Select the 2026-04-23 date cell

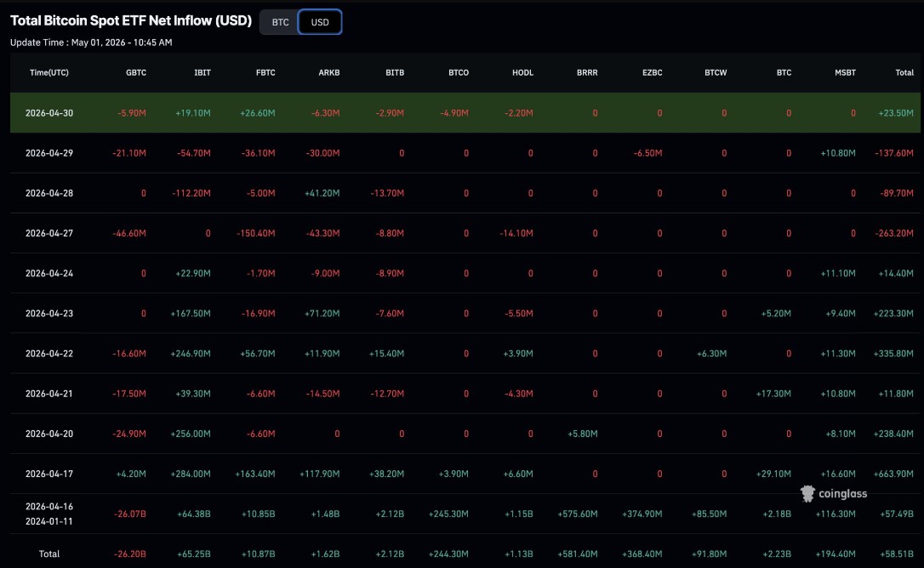click(49, 314)
